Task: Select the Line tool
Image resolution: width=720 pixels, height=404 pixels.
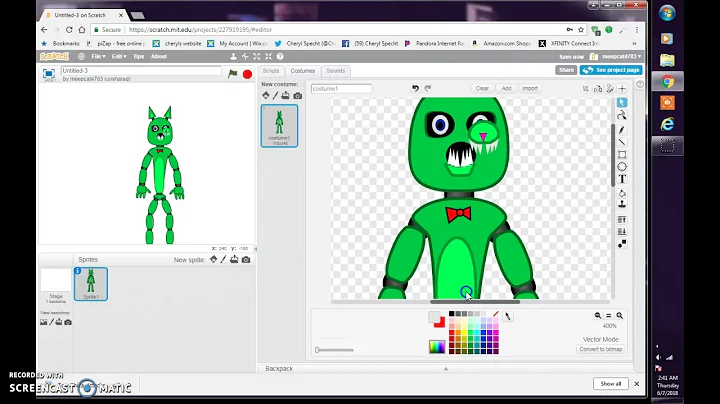Action: tap(622, 142)
